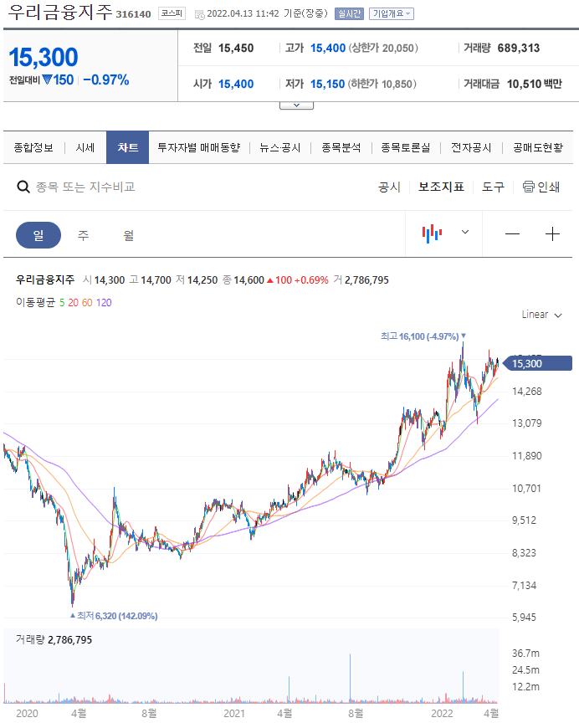Image resolution: width=579 pixels, height=728 pixels.
Task: Open the 종목분석 tab
Action: pyautogui.click(x=341, y=147)
